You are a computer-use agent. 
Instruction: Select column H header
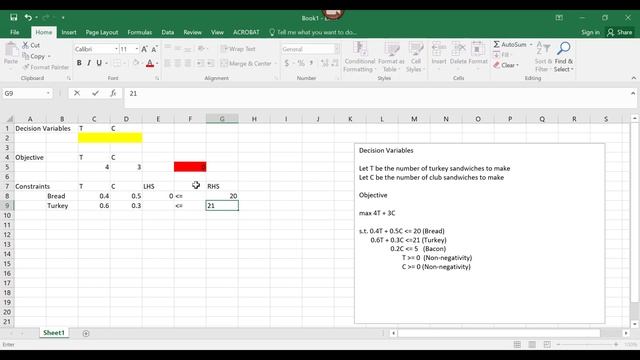tap(254, 119)
